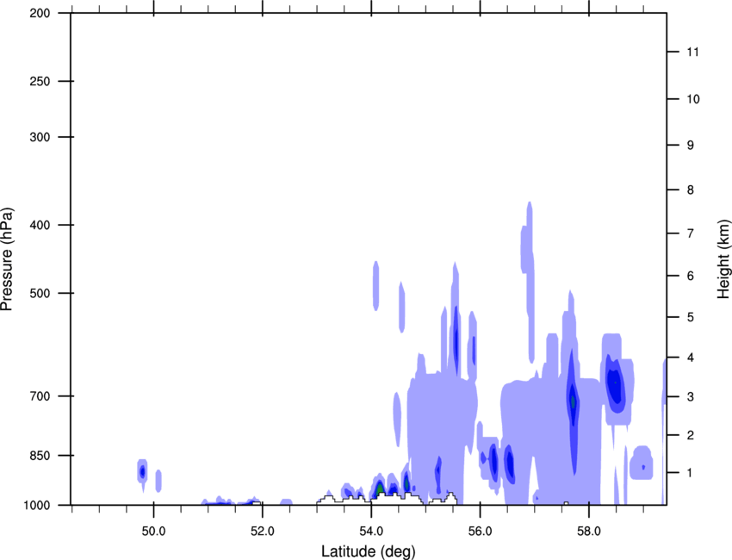Click the 4 km height tick label
Image resolution: width=732 pixels, height=560 pixels.
click(x=691, y=358)
